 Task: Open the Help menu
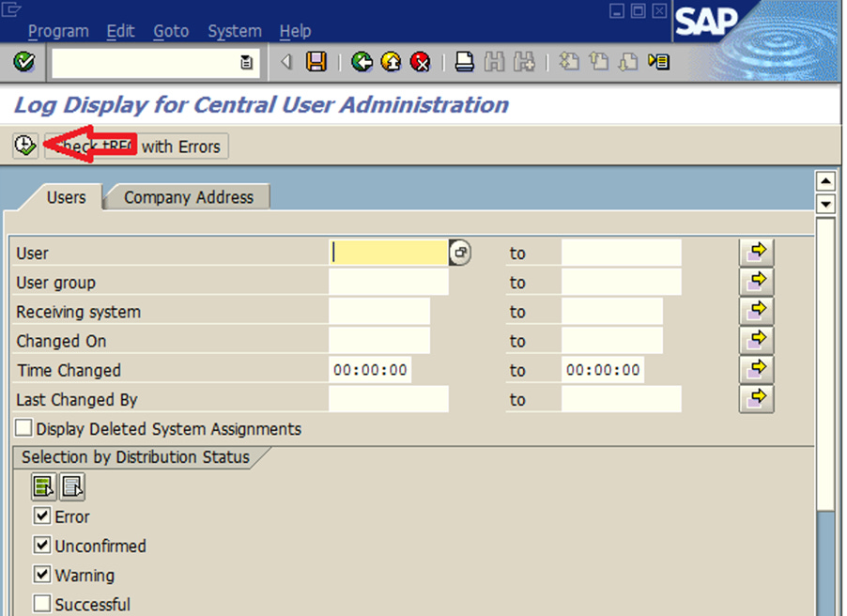pos(296,31)
